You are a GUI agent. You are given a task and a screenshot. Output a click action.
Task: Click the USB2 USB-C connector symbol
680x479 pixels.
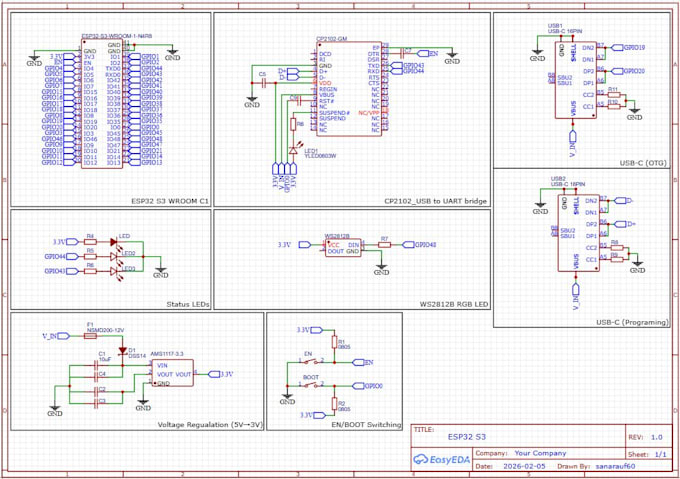pyautogui.click(x=578, y=233)
